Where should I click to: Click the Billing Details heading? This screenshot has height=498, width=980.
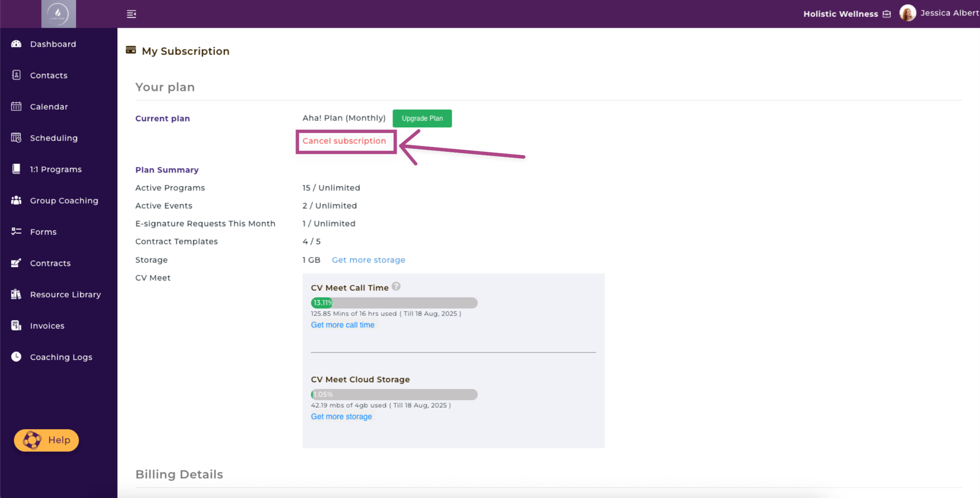179,474
